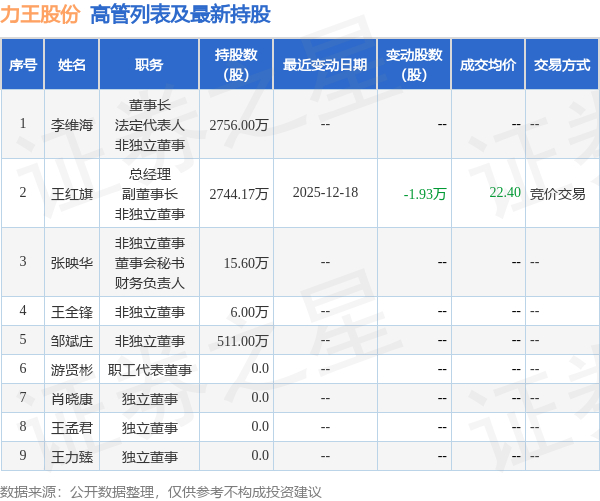This screenshot has width=600, height=501.
Task: Click the row number 5 cell
Action: (x=23, y=339)
